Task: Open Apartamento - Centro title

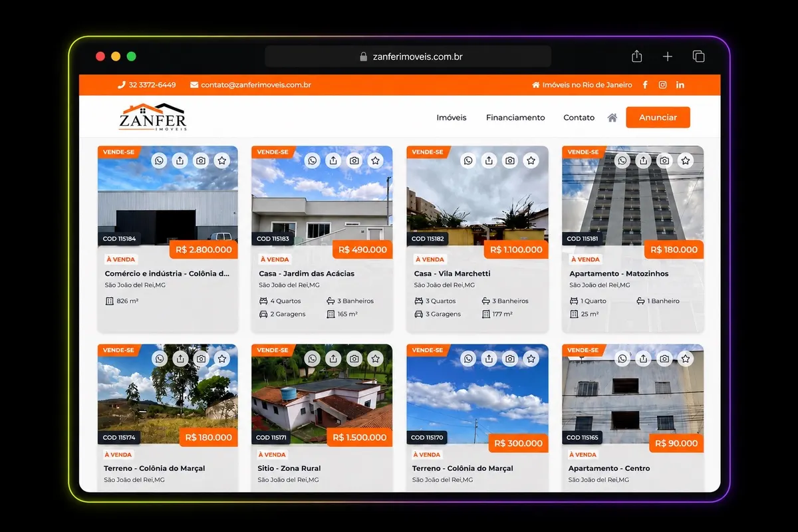Action: [609, 468]
